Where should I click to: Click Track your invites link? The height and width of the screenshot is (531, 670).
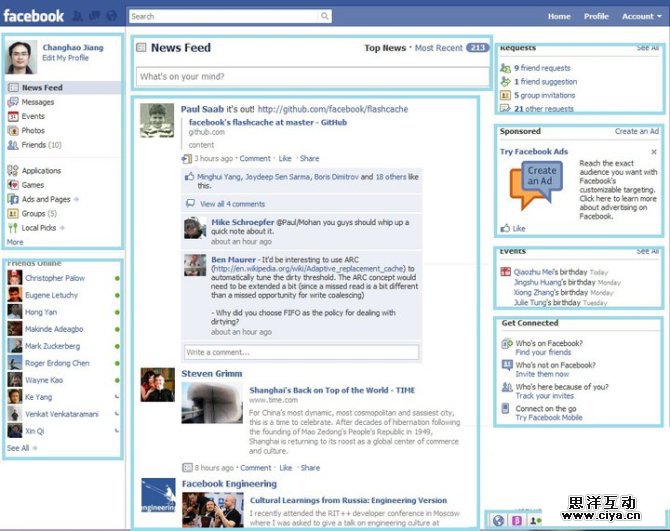coord(544,396)
